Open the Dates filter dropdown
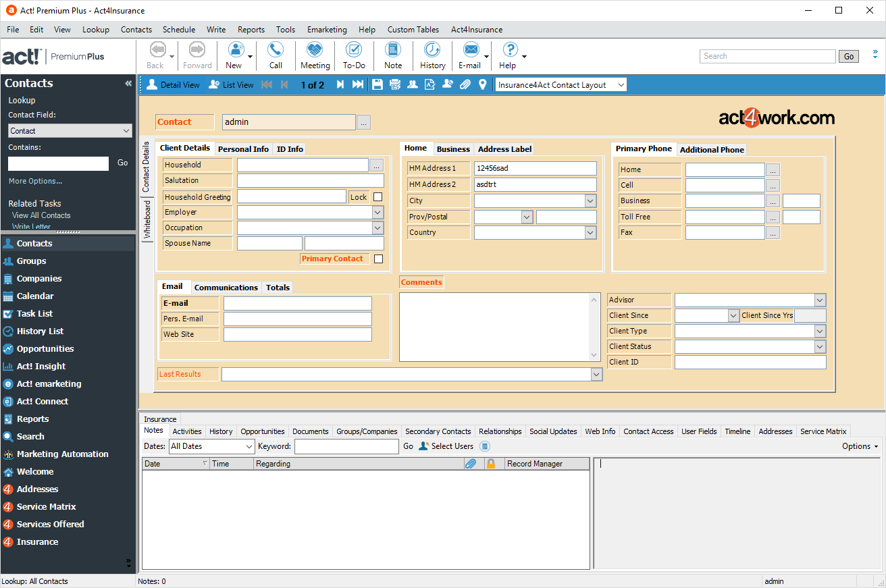 click(x=249, y=446)
